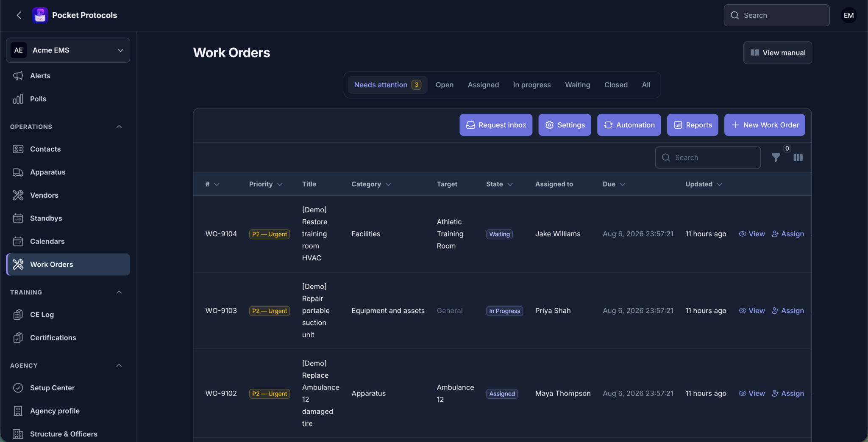Viewport: 868px width, 442px height.
Task: View work order WO-9103
Action: (x=752, y=311)
